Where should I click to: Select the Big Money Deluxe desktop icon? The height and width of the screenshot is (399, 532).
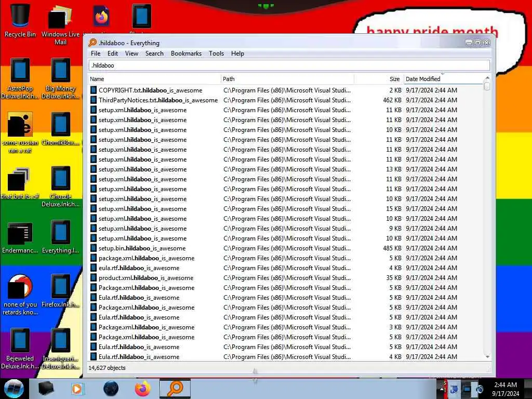(x=60, y=79)
